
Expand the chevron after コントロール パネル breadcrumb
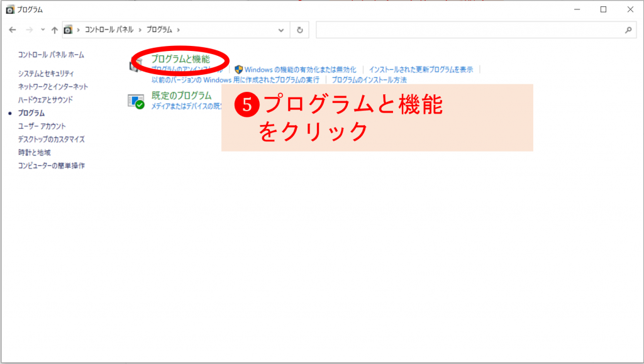140,30
